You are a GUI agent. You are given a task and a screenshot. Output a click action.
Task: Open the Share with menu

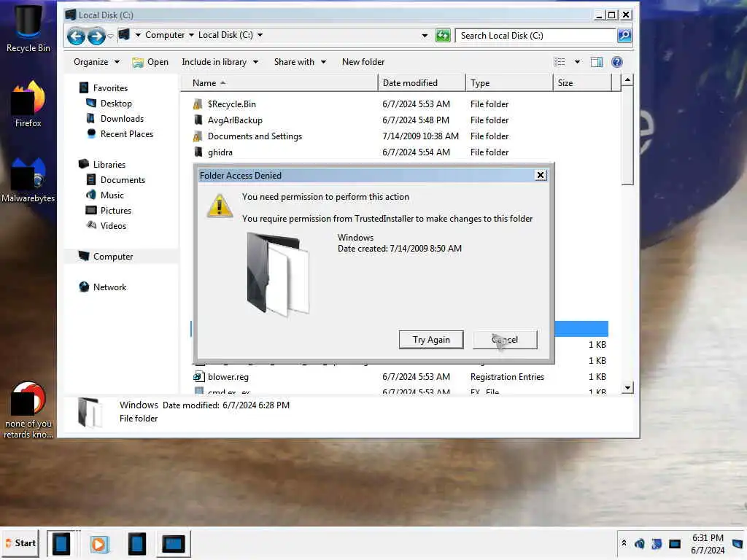tap(300, 62)
